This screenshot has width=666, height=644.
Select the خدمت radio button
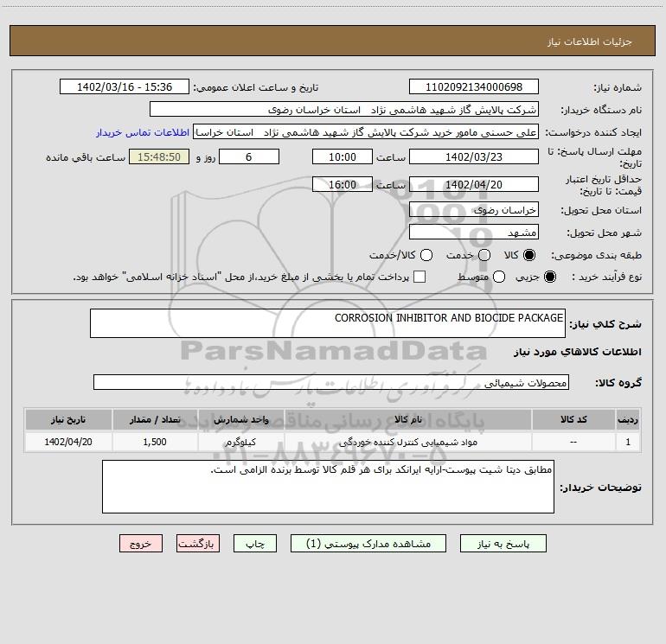[484, 255]
